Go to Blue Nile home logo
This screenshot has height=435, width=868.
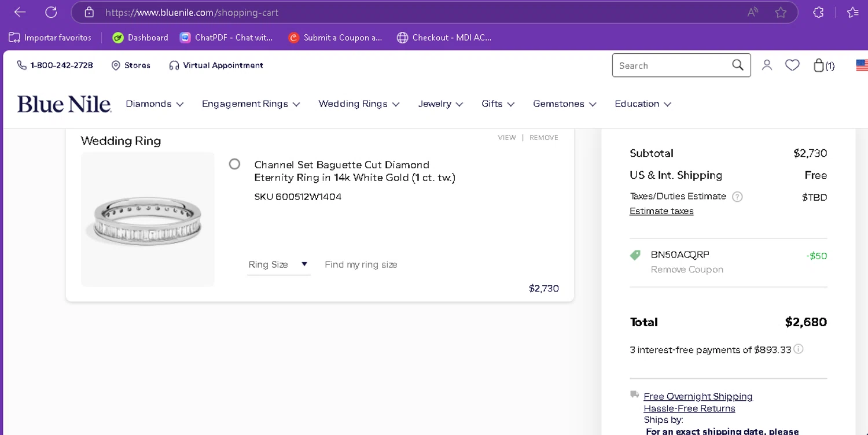64,104
